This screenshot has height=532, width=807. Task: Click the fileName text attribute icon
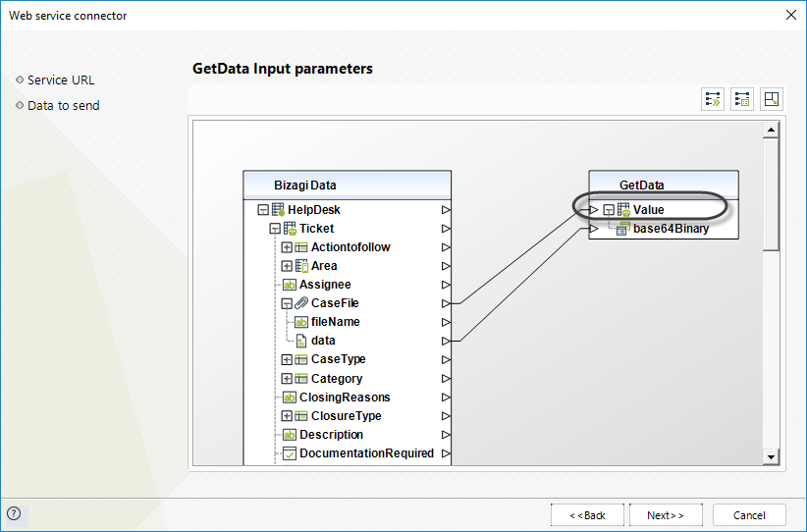(x=301, y=322)
